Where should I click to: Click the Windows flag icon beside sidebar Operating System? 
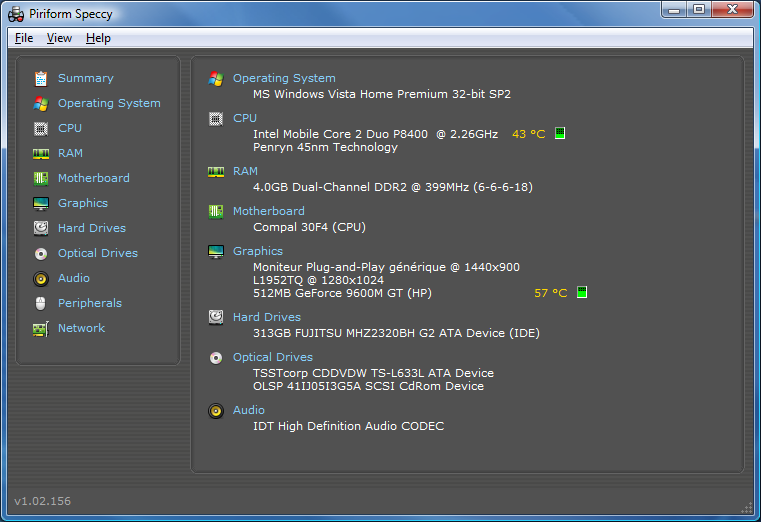click(41, 103)
